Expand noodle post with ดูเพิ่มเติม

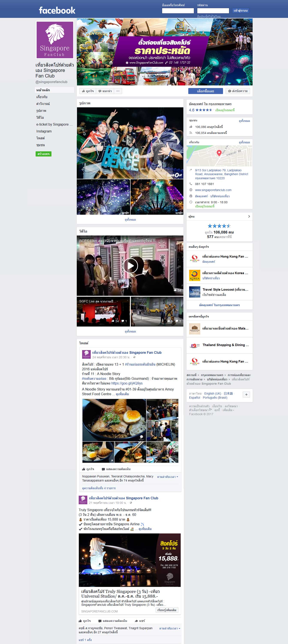pyautogui.click(x=122, y=394)
